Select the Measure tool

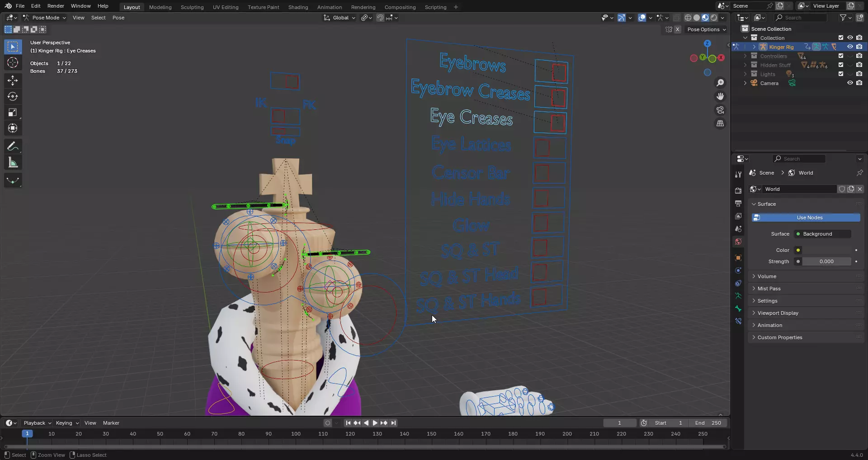13,162
